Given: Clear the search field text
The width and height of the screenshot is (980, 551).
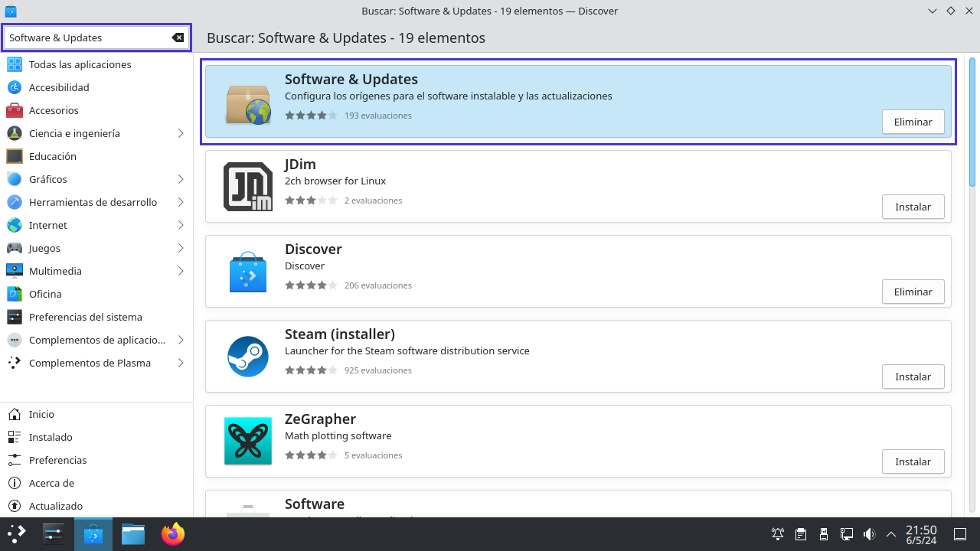Looking at the screenshot, I should 178,37.
